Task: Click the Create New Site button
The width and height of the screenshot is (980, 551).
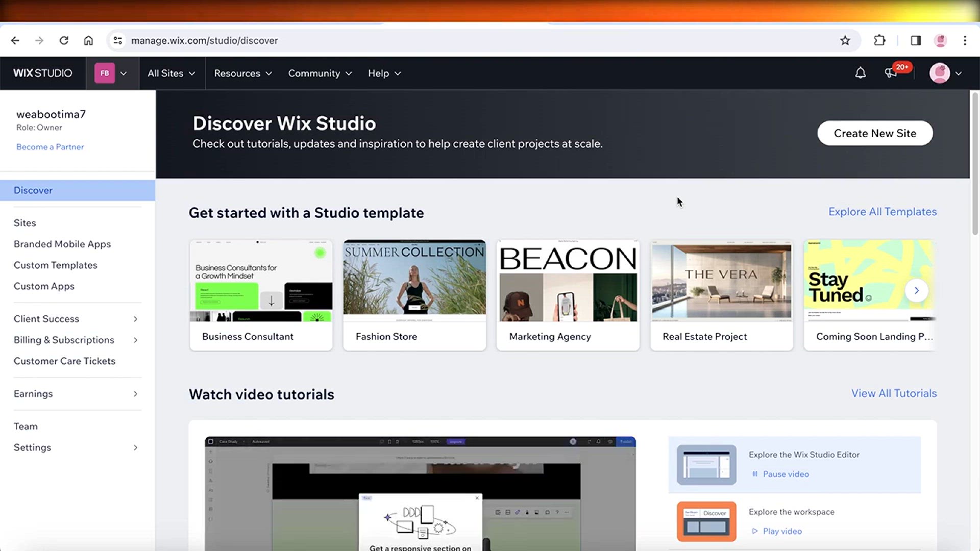Action: click(875, 133)
